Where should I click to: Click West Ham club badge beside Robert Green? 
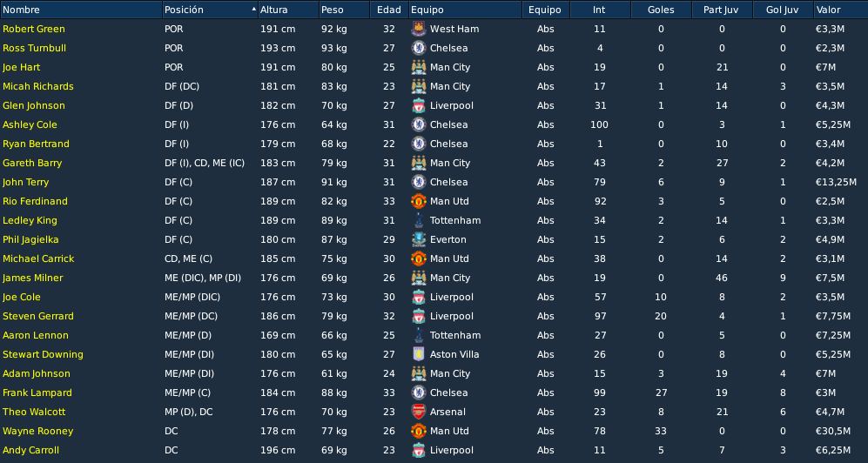coord(419,29)
